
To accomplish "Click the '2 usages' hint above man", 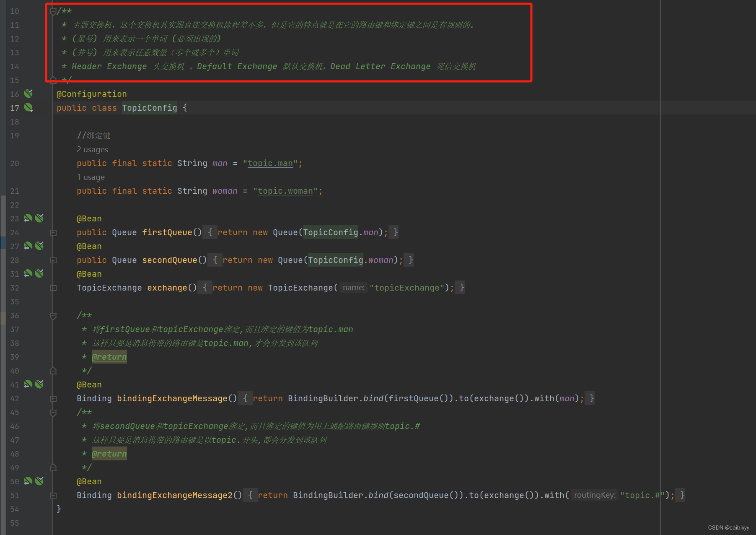I will click(x=92, y=149).
